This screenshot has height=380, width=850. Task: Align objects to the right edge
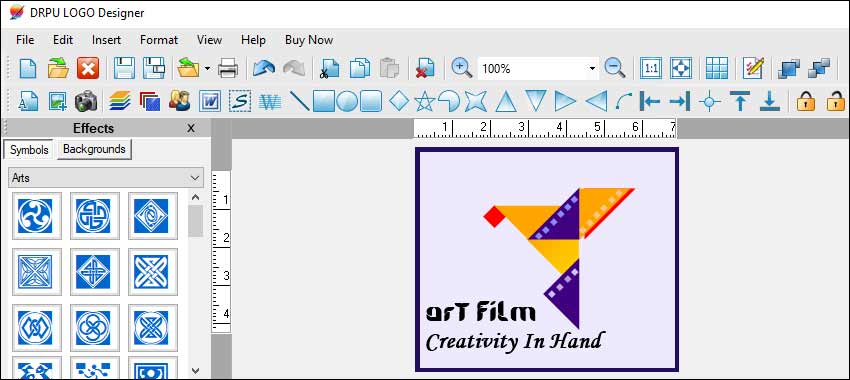click(680, 101)
